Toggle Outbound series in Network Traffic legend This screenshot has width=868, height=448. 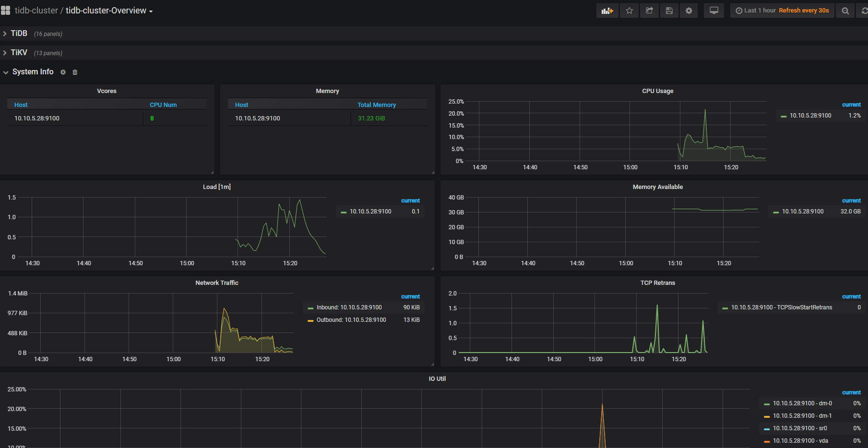point(351,320)
